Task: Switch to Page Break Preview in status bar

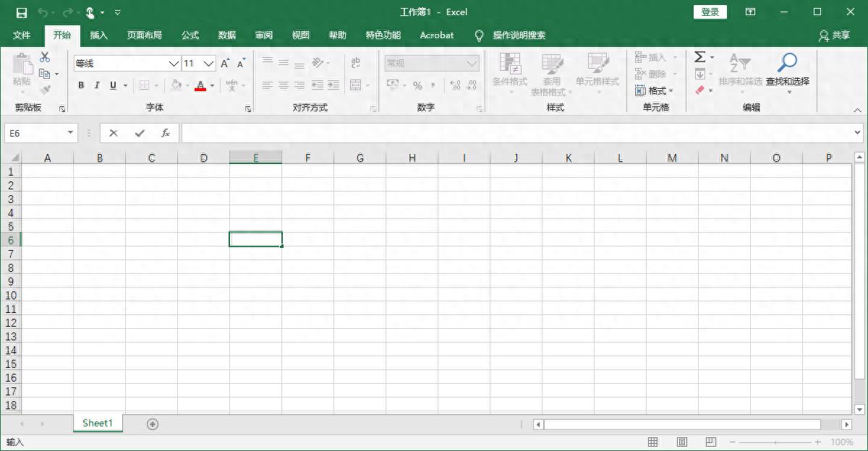Action: coord(711,442)
